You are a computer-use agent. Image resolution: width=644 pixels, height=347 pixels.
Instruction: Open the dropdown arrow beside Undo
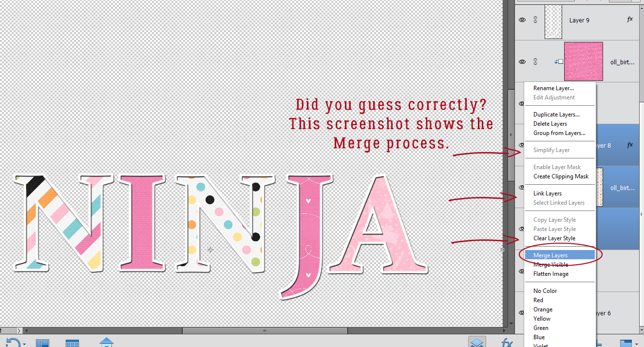tap(24, 344)
